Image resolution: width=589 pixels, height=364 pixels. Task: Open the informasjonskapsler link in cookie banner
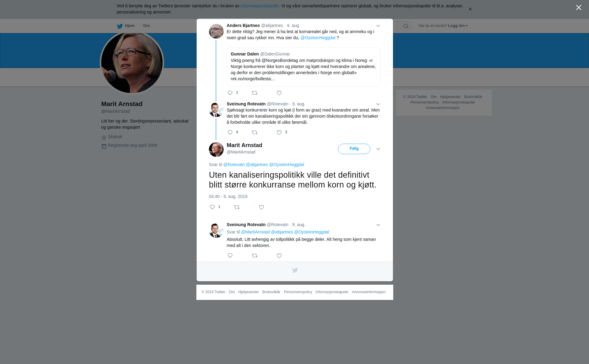click(260, 6)
